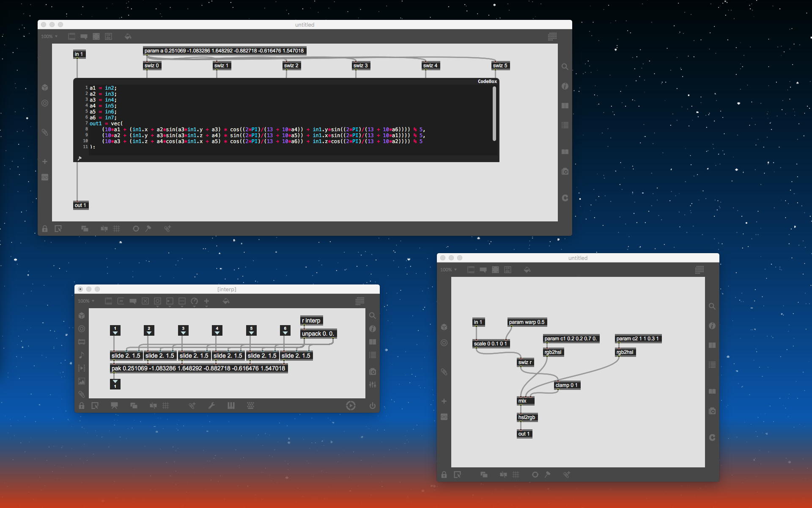Open the paint bucket format palette in interp
Image resolution: width=812 pixels, height=508 pixels.
coord(226,301)
